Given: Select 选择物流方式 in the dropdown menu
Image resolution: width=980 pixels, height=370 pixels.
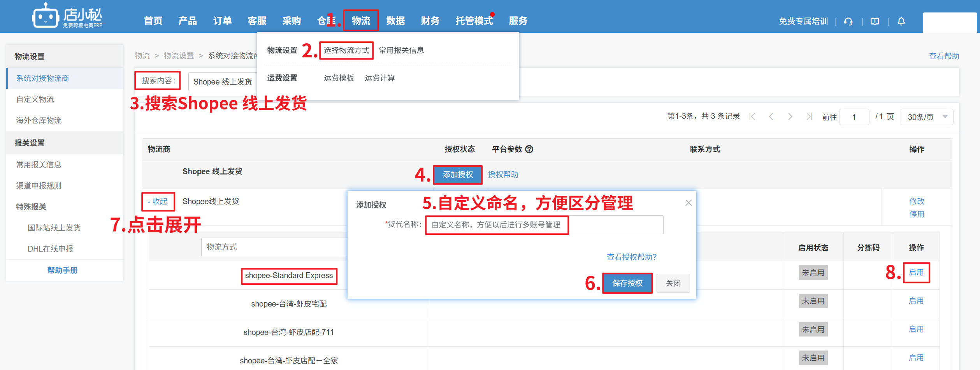Looking at the screenshot, I should coord(346,50).
